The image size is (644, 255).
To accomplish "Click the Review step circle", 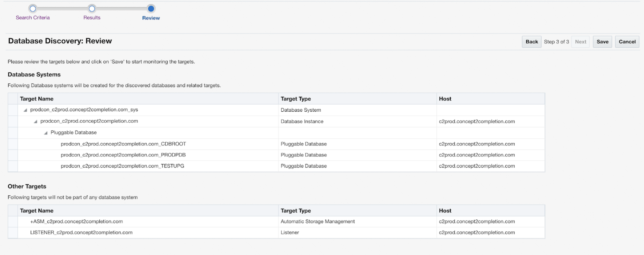I will [151, 9].
